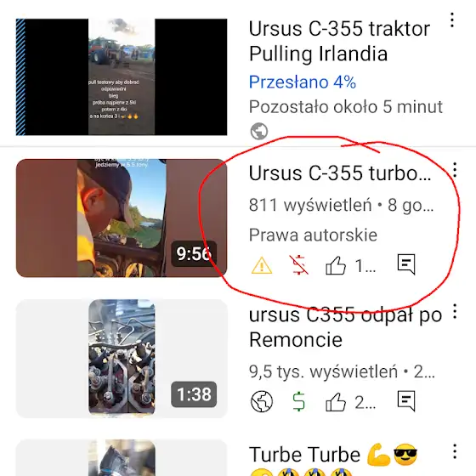Image resolution: width=476 pixels, height=476 pixels.
Task: Open the uploading tractor pulling video thumbnail
Action: click(122, 76)
